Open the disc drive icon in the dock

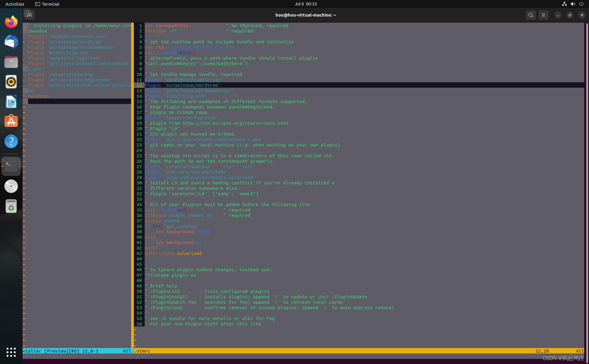click(11, 186)
